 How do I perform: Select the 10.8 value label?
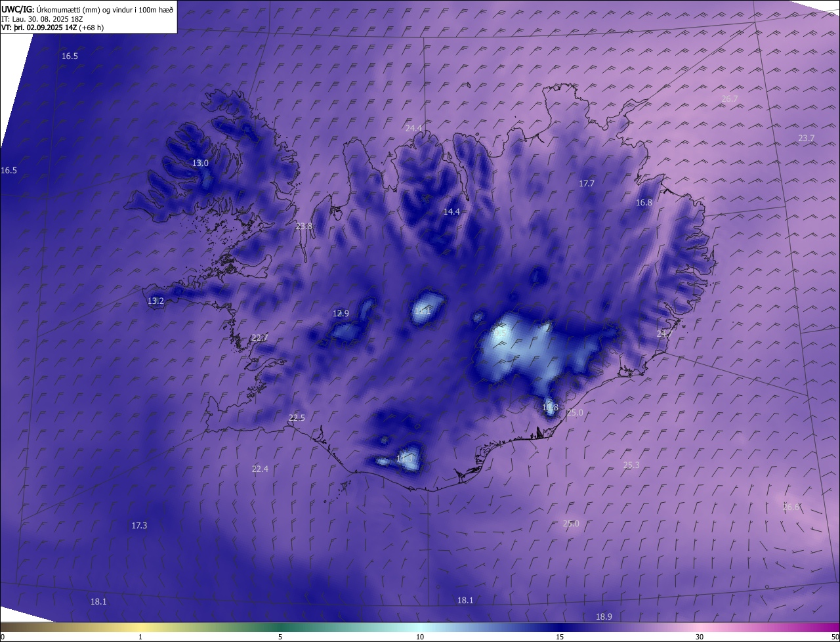tap(550, 407)
